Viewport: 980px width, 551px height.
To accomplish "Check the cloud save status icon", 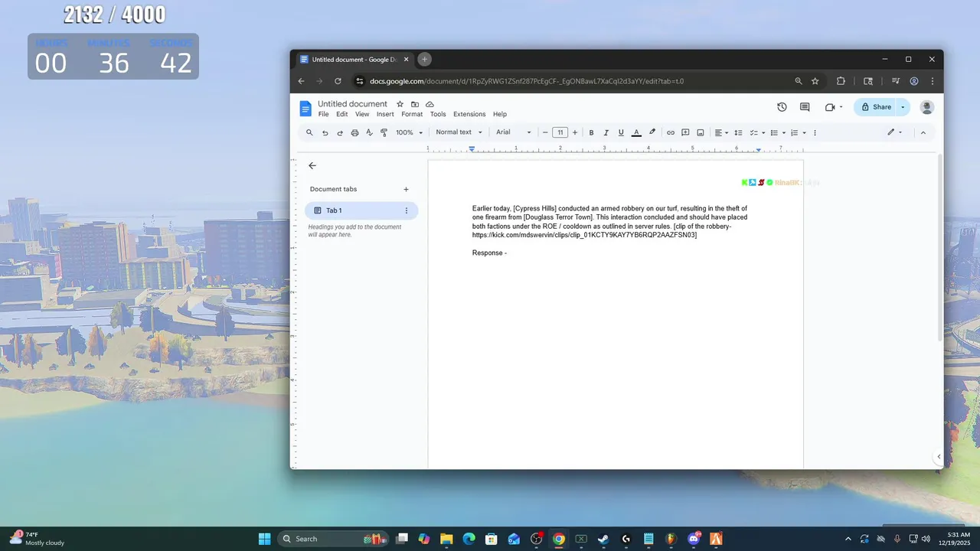I will point(430,104).
